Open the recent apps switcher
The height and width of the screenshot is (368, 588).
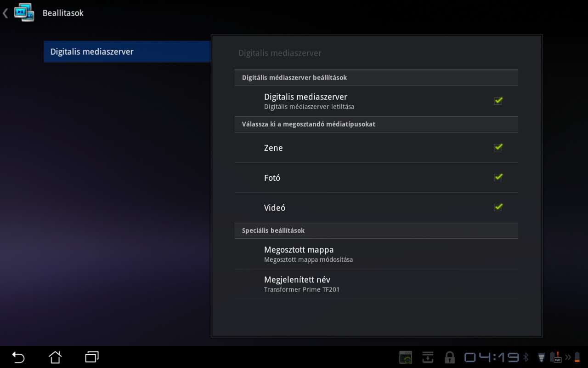(92, 357)
